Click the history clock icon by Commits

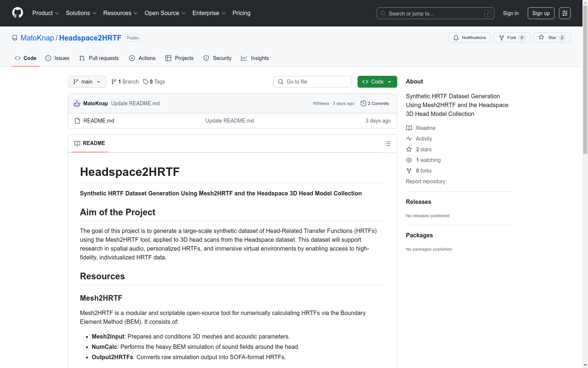(x=363, y=103)
